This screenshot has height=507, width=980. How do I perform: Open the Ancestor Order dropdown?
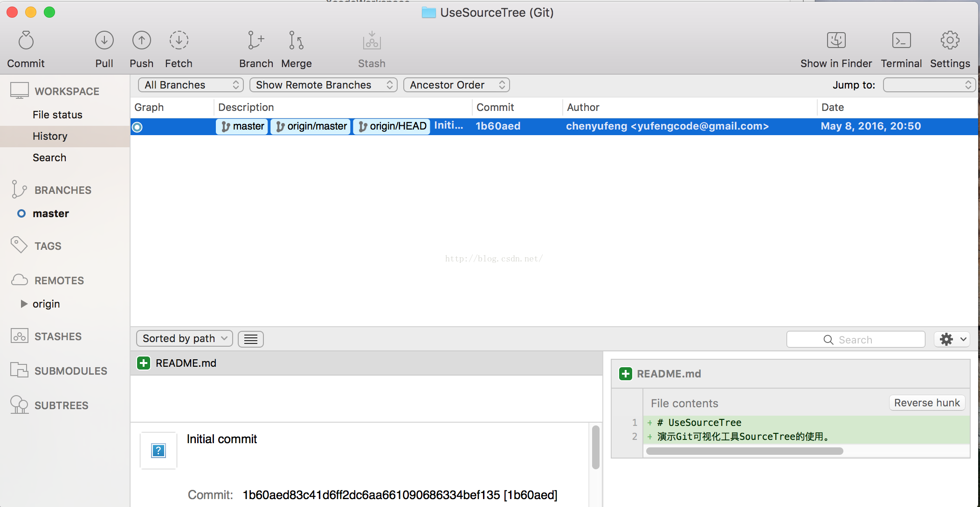(x=456, y=85)
